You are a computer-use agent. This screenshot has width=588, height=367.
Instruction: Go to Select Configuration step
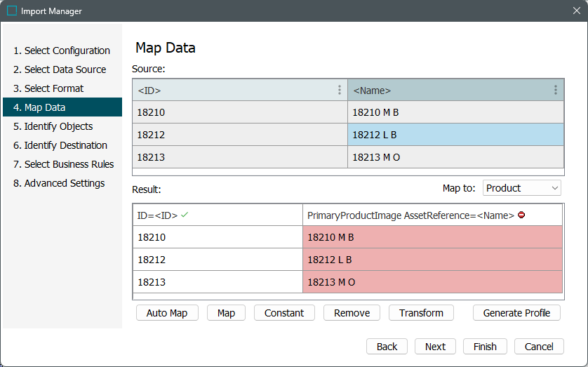tap(62, 51)
